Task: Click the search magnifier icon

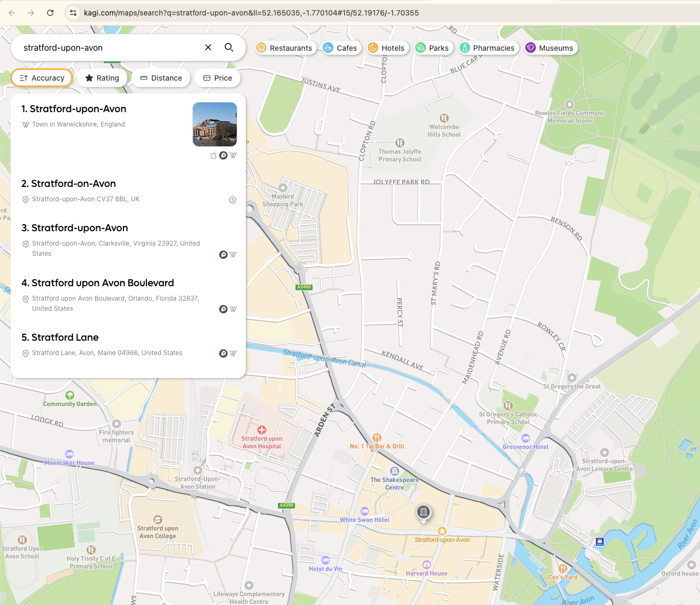Action: [x=229, y=48]
